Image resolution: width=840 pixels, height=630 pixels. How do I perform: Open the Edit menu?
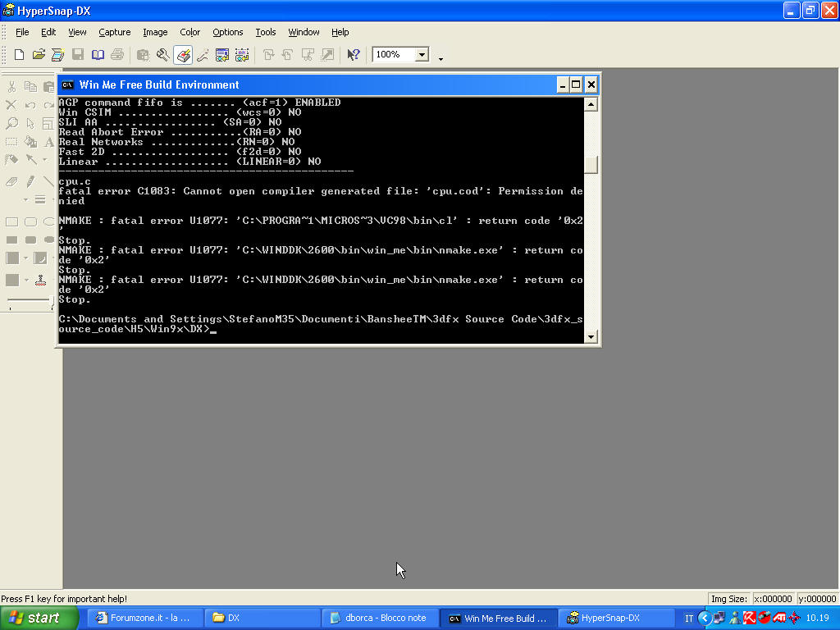tap(48, 32)
